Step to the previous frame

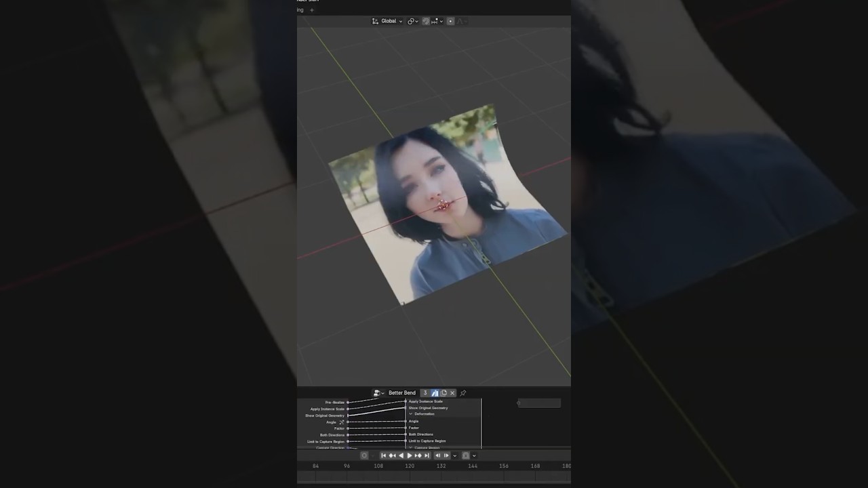pos(438,455)
